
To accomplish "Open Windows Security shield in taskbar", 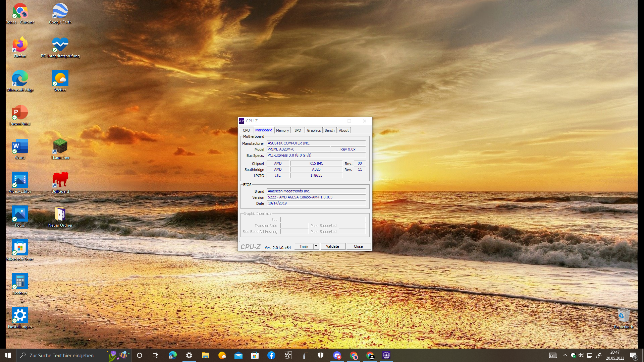I will point(321,355).
